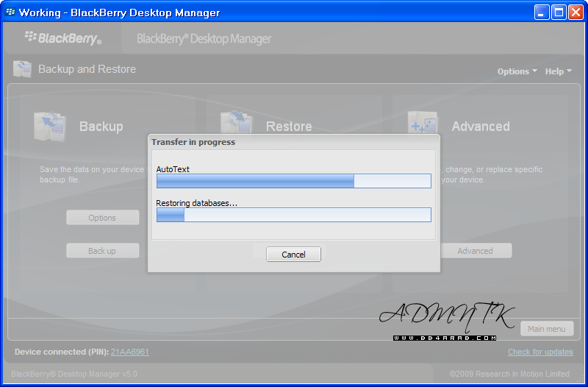Click the Backup and Restore header icon
Image resolution: width=588 pixels, height=387 pixels.
(x=21, y=69)
